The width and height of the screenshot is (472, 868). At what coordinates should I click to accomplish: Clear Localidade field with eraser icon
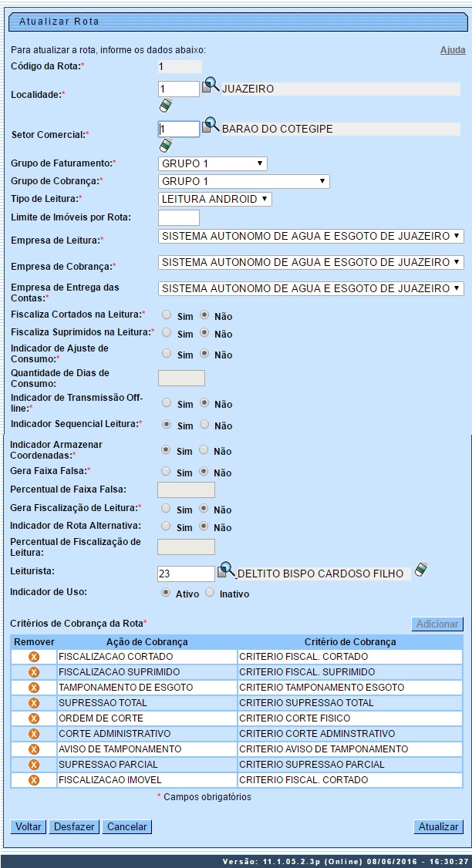click(166, 105)
